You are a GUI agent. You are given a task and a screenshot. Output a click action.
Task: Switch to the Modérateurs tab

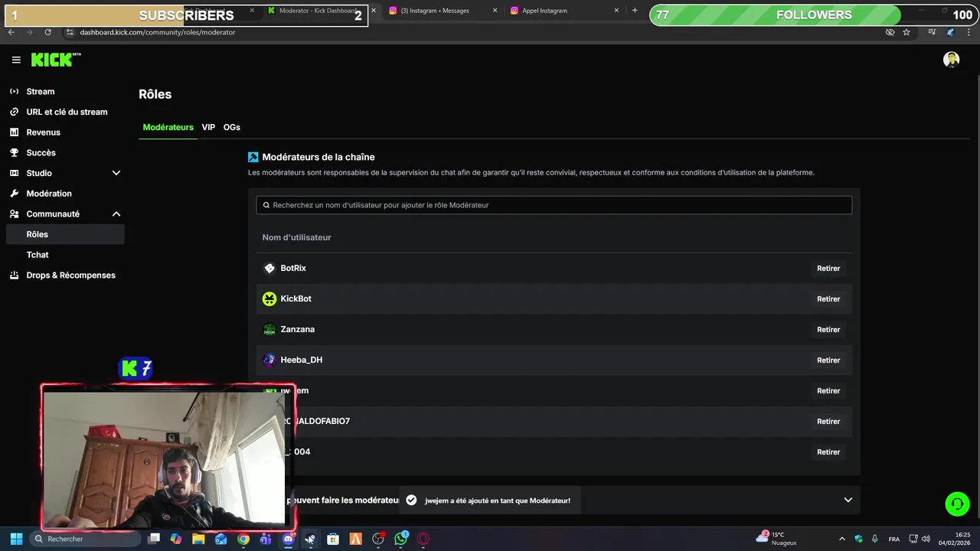168,127
